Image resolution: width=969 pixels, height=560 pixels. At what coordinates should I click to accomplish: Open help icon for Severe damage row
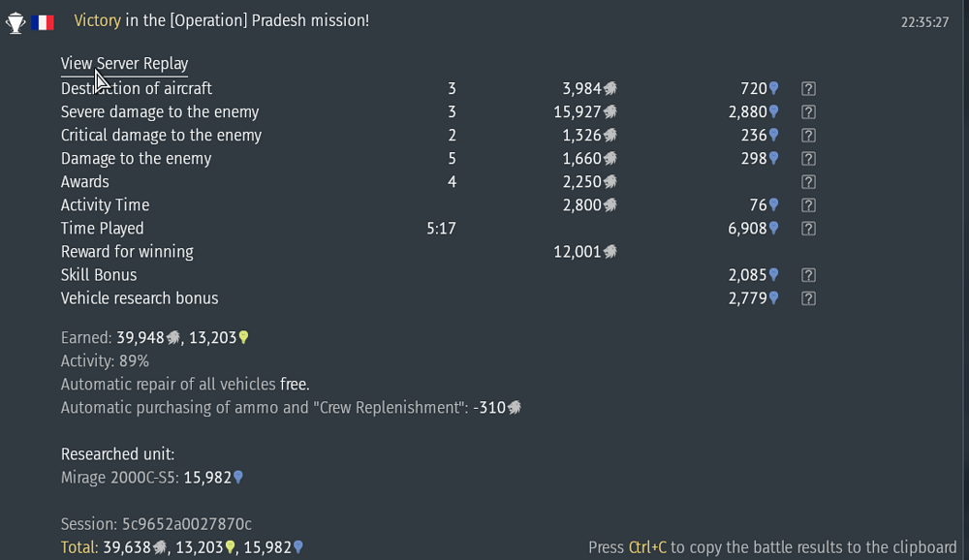point(808,112)
